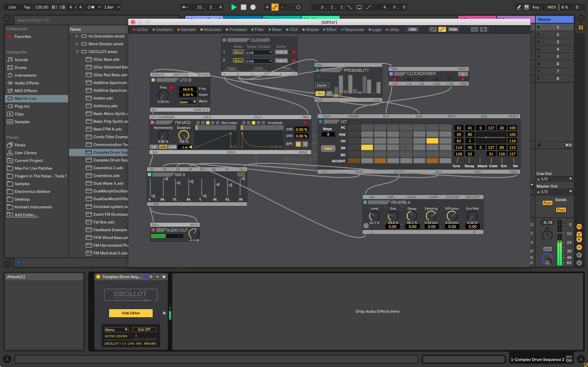The width and height of the screenshot is (588, 367).
Task: Select the Effect category in the editor toolbar
Action: pos(331,29)
